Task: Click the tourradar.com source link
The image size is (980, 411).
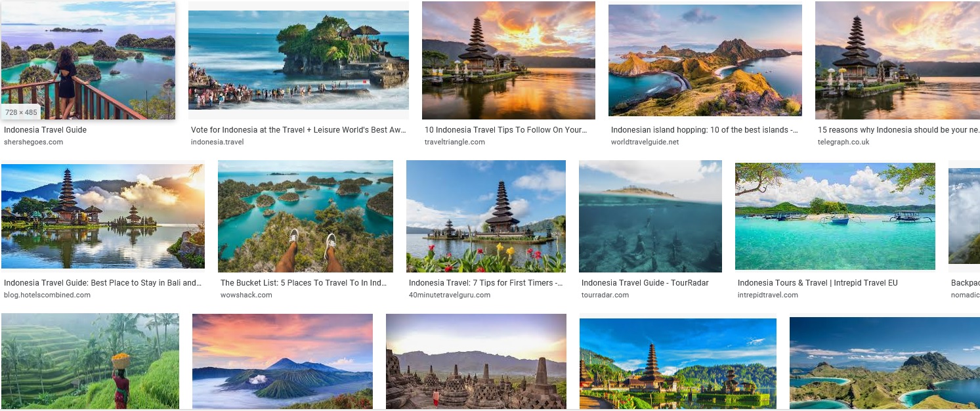Action: click(605, 295)
